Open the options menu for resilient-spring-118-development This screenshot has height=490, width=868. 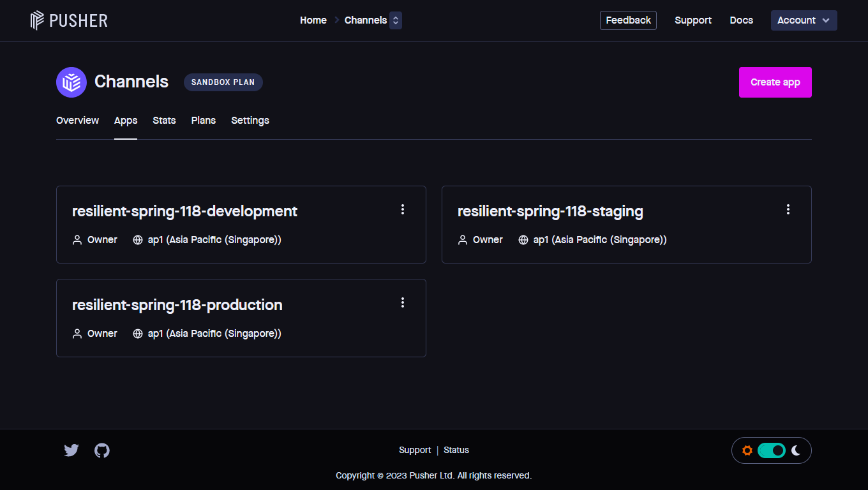point(403,209)
